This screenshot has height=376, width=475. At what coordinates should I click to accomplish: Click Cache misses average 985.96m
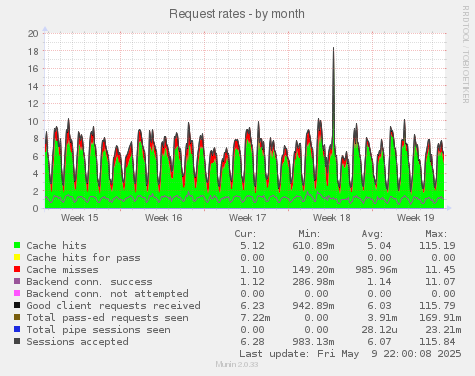[x=376, y=270]
